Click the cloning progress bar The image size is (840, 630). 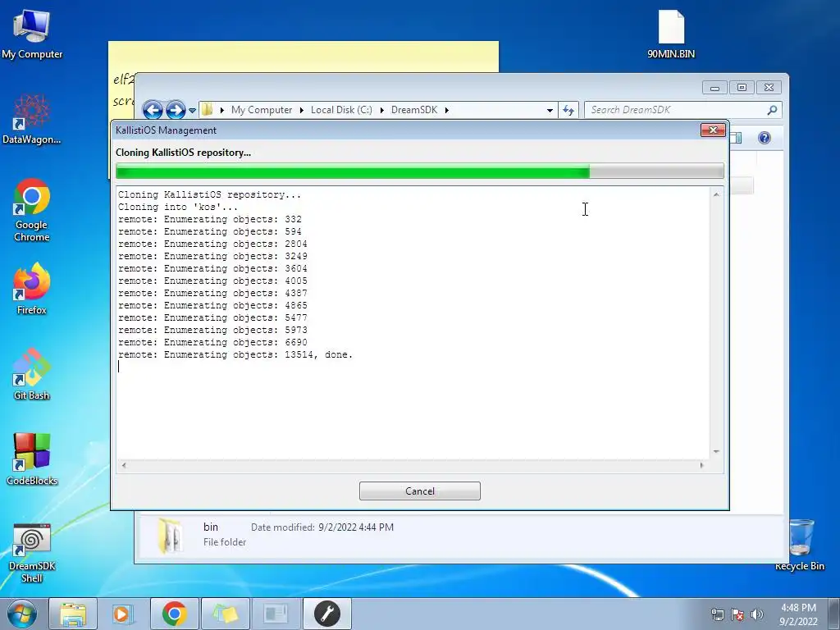coord(419,171)
